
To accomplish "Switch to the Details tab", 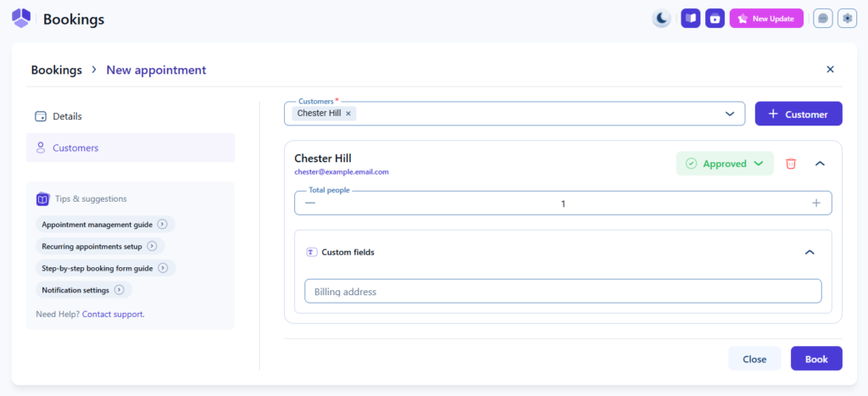I will tap(68, 116).
